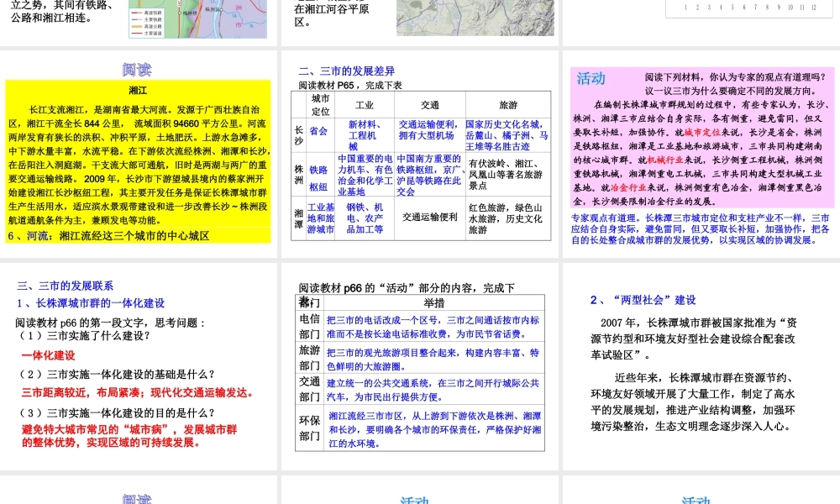Click the red word 城市定位 in pink paragraph

[x=702, y=132]
